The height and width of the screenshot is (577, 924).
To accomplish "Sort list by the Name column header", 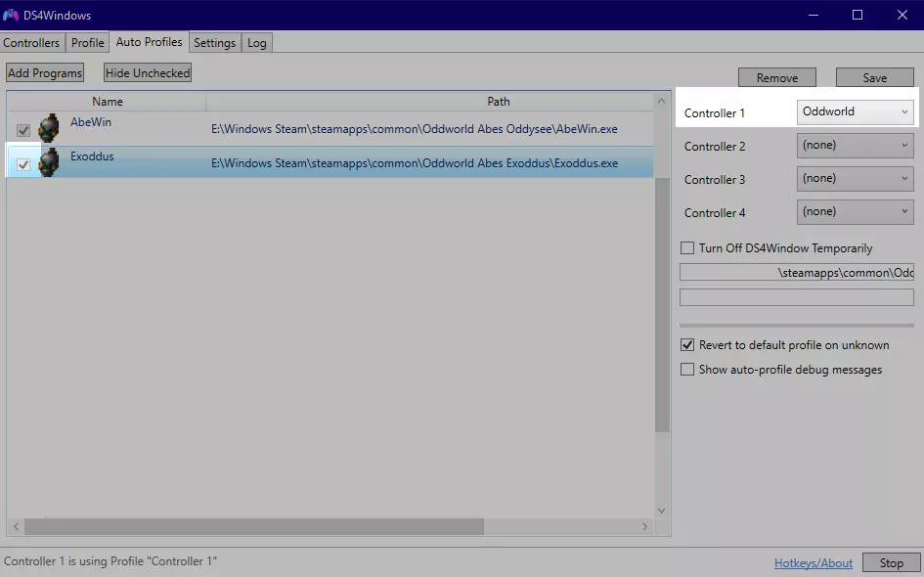I will coord(108,102).
